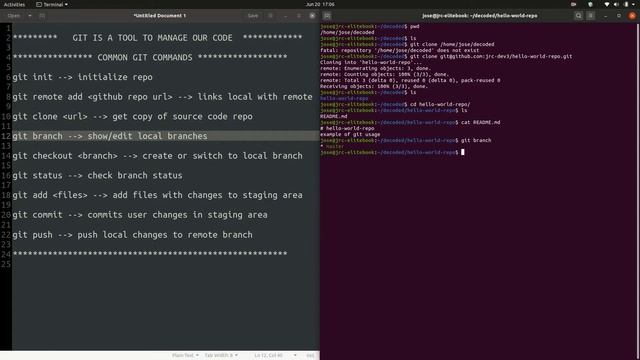Click 'Receiving objects: 100%' terminal line

pos(374,86)
